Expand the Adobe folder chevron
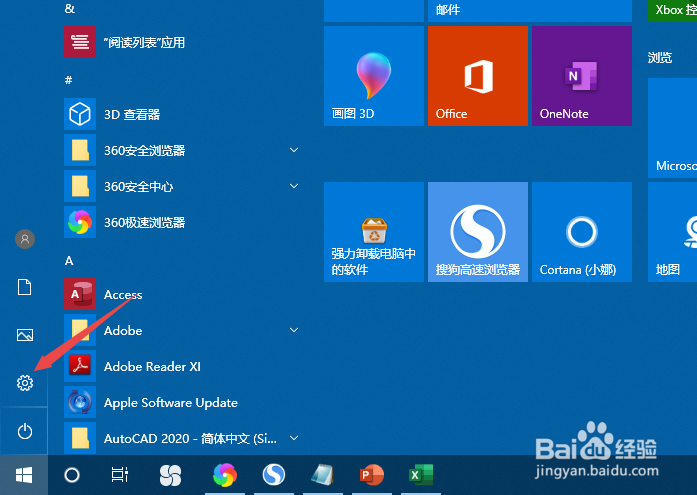This screenshot has width=697, height=495. tap(294, 330)
